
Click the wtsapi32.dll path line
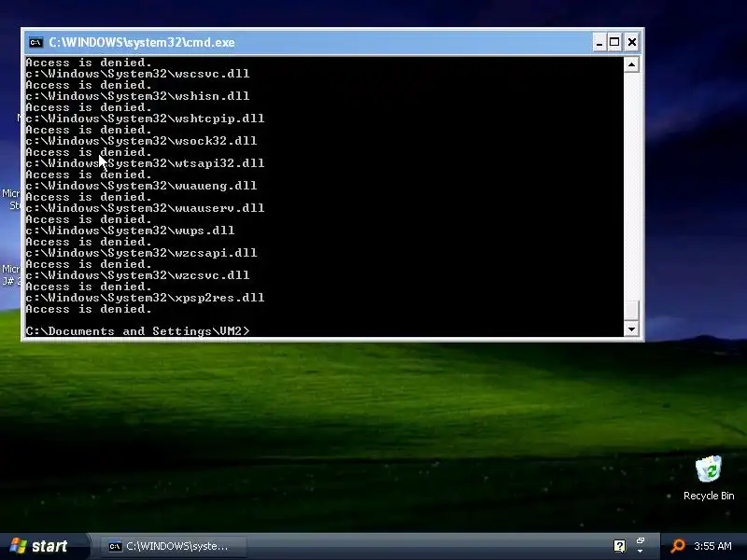[145, 163]
